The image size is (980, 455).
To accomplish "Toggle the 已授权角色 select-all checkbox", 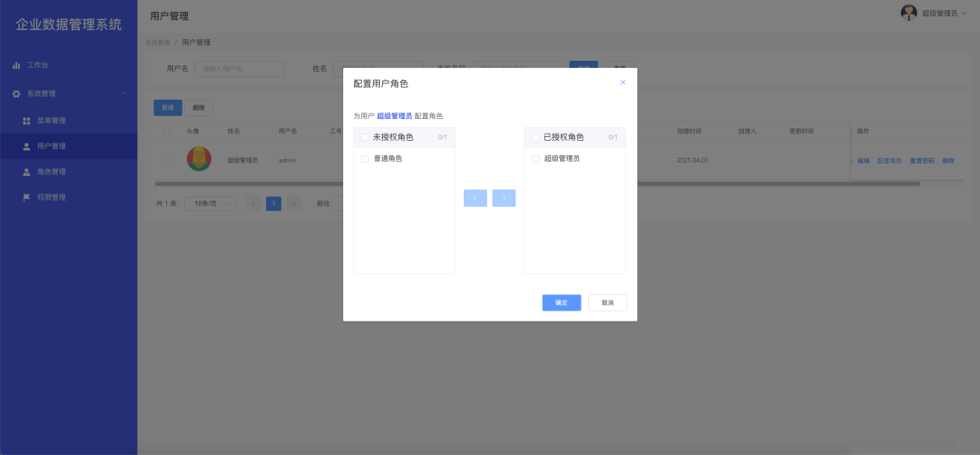I will [535, 137].
